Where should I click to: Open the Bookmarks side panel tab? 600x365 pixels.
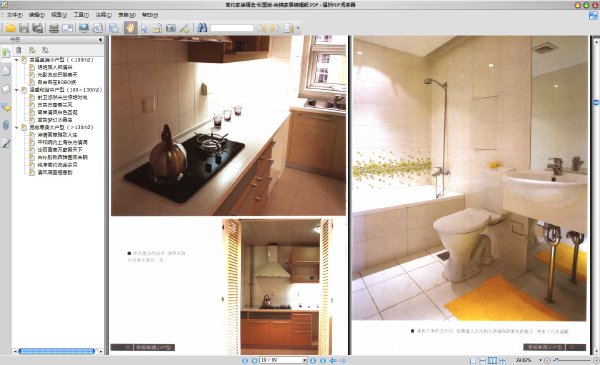(x=6, y=53)
